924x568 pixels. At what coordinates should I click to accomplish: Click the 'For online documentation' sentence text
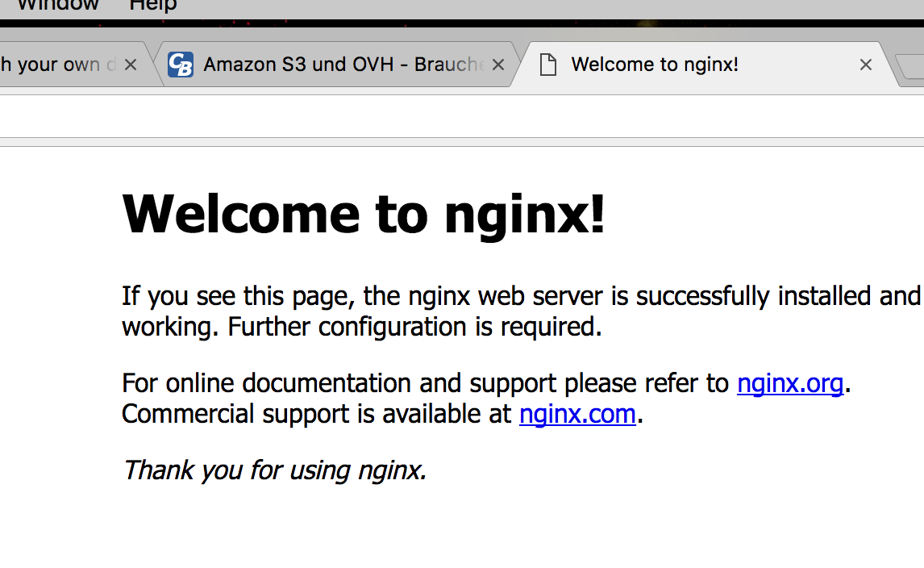coord(426,383)
